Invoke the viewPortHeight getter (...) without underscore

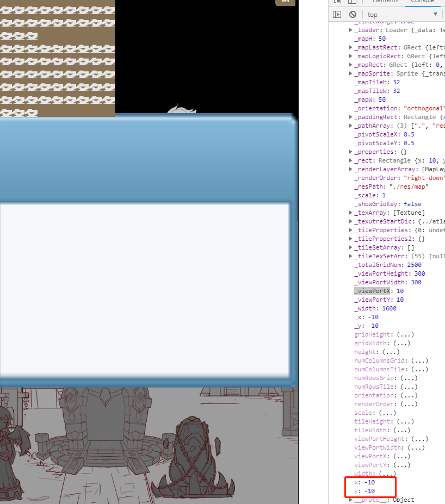(420, 438)
